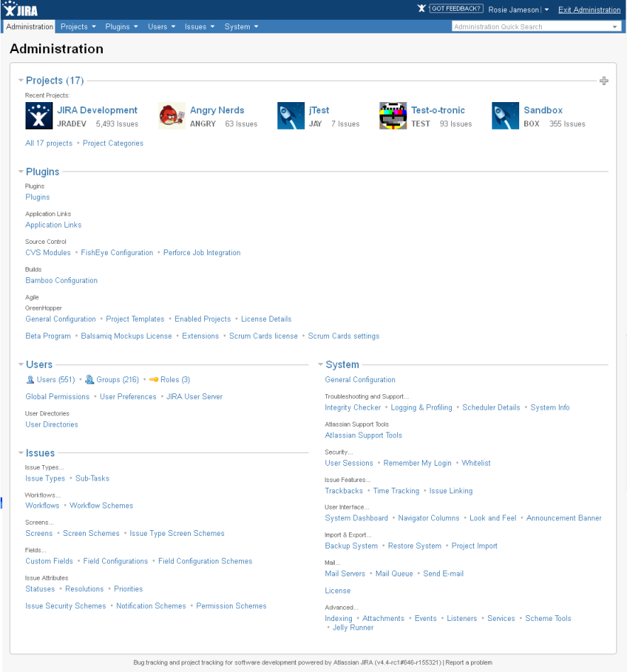
Task: Open the Issues menu dropdown
Action: (199, 26)
